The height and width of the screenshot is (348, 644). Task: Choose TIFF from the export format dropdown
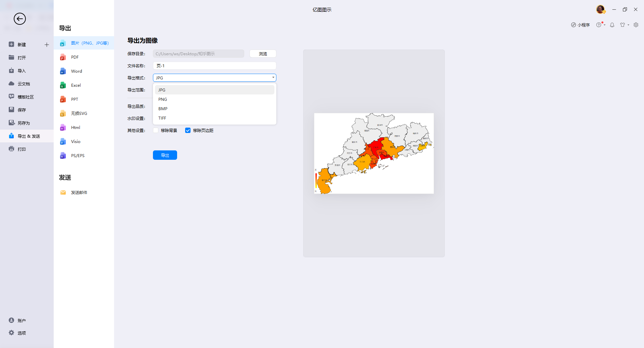point(162,118)
